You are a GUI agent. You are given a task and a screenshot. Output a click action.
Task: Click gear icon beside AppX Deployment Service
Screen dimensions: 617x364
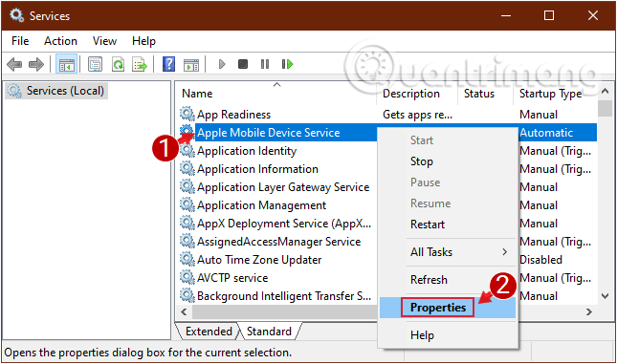pyautogui.click(x=187, y=223)
